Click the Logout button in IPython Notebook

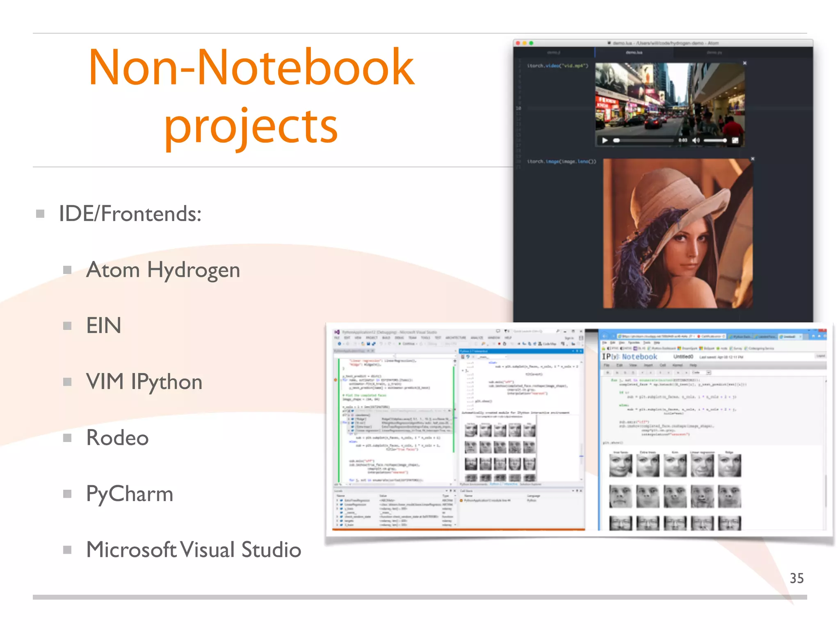(821, 356)
